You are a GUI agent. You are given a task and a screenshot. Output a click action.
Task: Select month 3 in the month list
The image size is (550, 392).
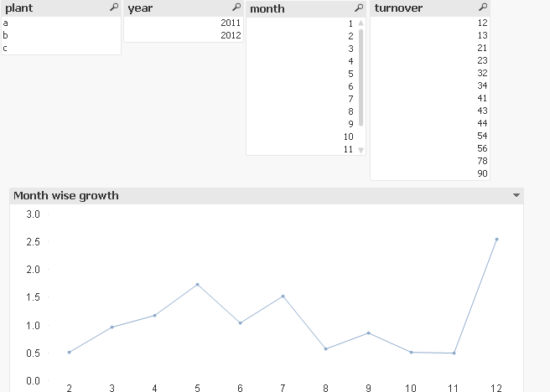[x=302, y=49]
